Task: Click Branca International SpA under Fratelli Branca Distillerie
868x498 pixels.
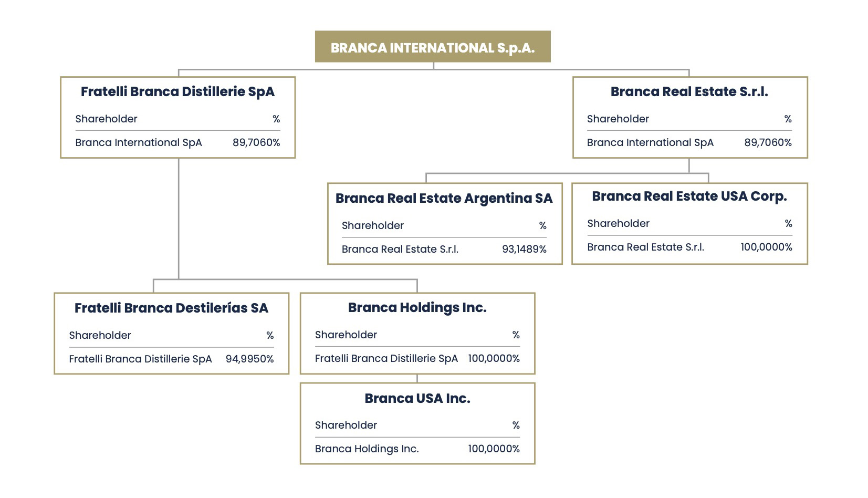Action: (138, 142)
